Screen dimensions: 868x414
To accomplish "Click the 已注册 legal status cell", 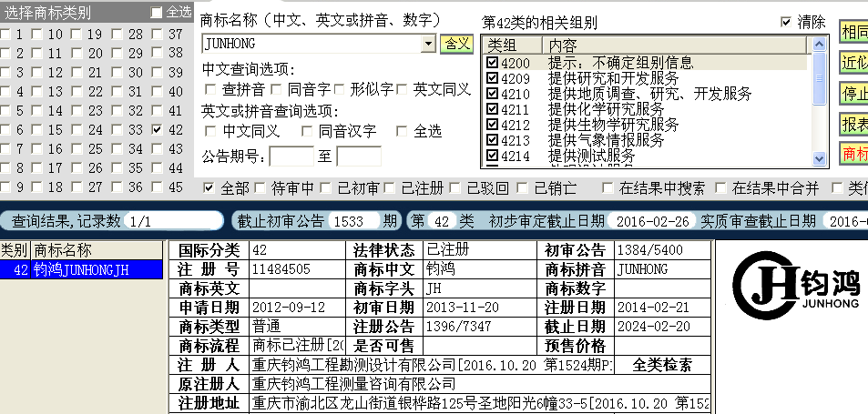I will [x=479, y=250].
